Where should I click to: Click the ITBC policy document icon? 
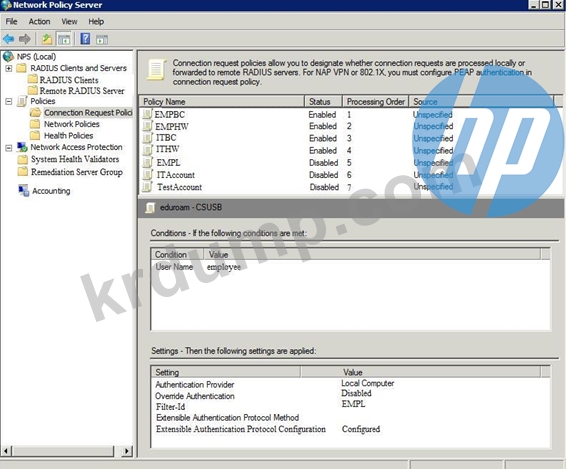[147, 138]
